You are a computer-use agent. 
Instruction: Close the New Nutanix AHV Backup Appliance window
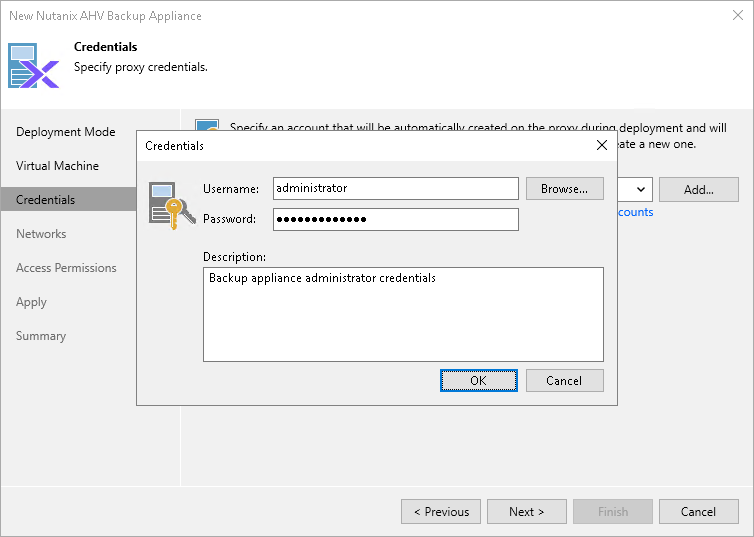tap(736, 16)
